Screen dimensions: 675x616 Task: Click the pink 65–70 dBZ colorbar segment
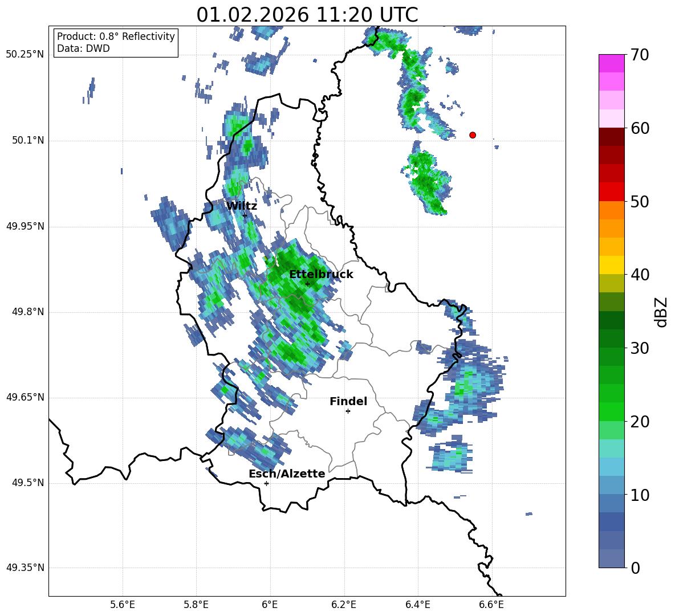coord(611,63)
